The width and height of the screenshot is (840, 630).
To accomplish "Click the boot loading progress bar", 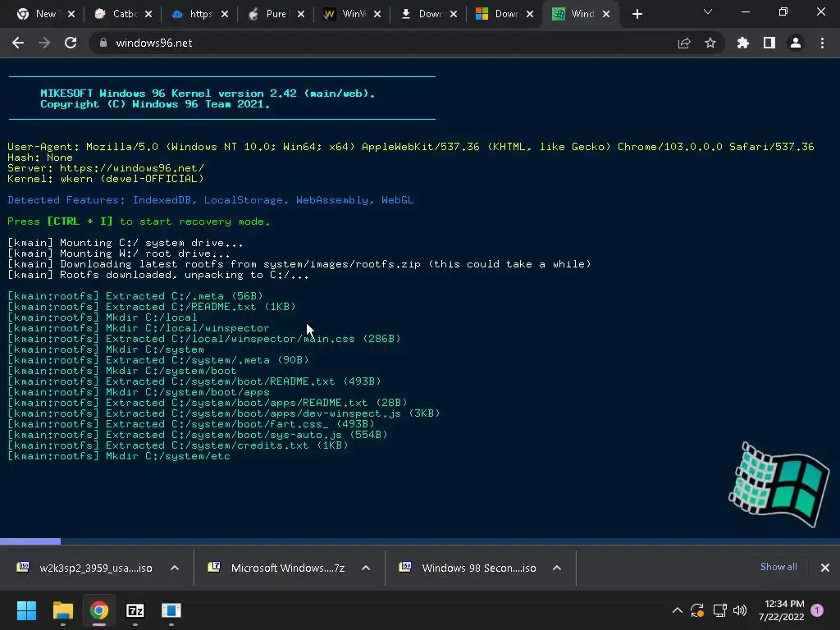I will [x=420, y=541].
